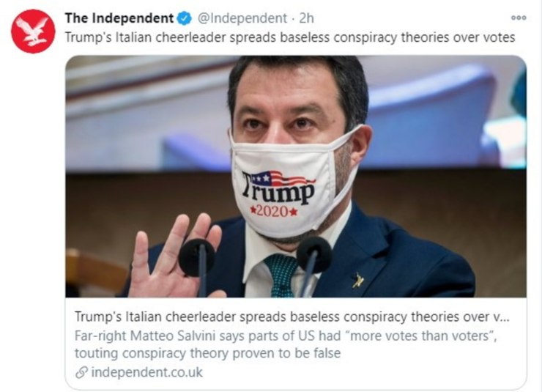Open The Independent's red eagle profile avatar
The height and width of the screenshot is (392, 542).
click(x=33, y=31)
